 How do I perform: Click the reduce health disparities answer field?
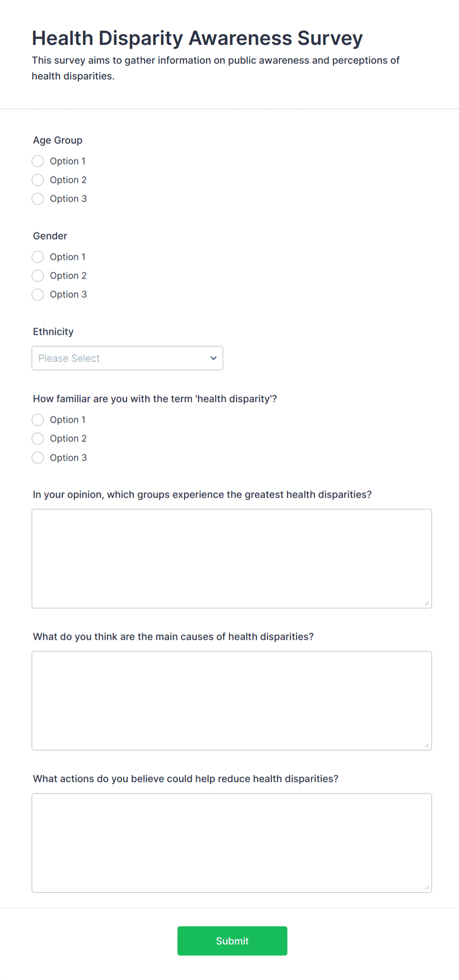231,842
